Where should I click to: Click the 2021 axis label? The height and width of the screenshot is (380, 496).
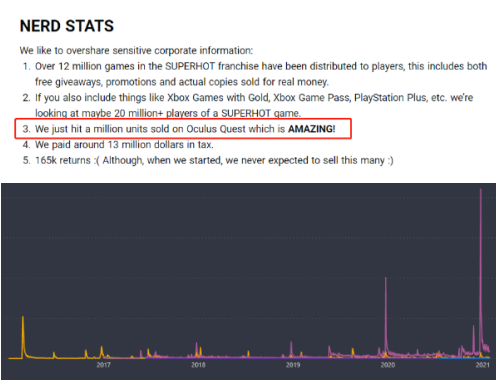coord(483,365)
